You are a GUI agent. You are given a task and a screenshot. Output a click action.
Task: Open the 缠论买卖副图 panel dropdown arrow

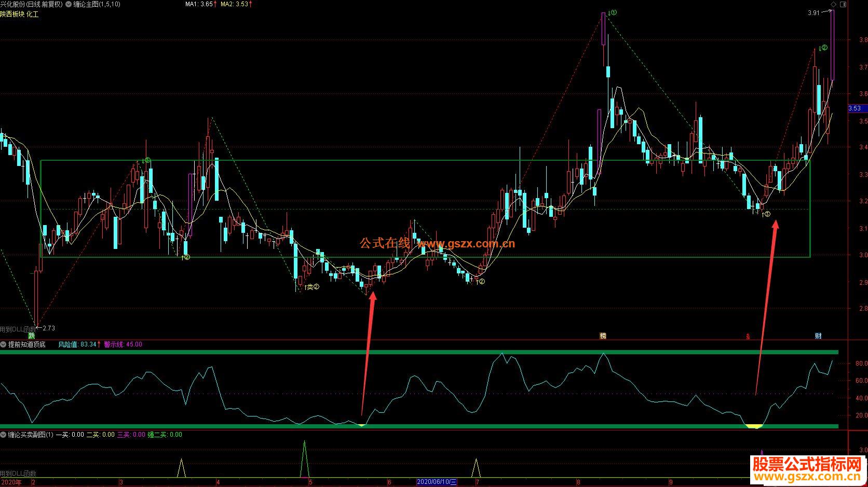[x=3, y=435]
